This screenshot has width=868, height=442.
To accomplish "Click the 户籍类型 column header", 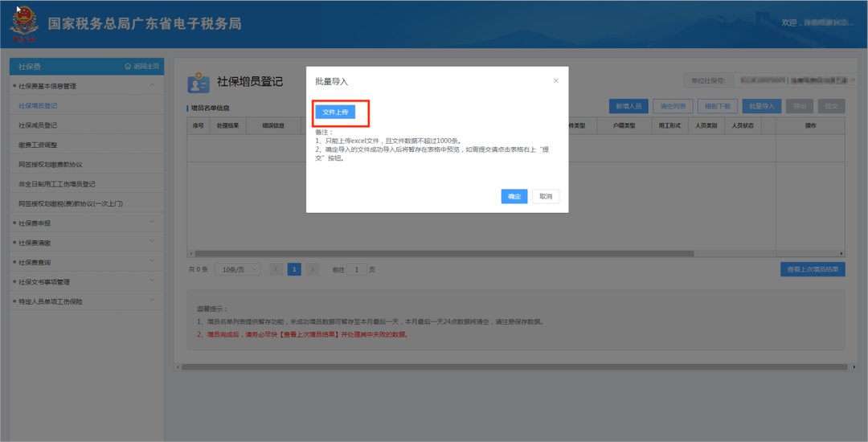I will (624, 125).
